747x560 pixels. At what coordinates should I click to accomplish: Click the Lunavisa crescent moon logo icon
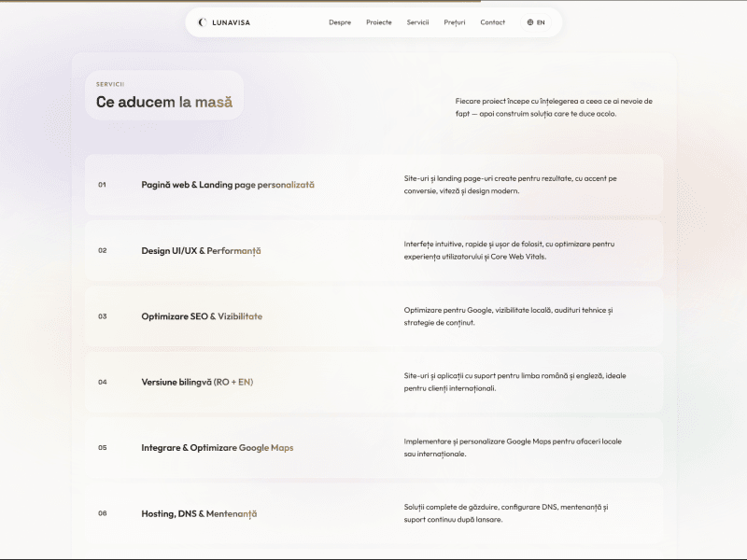coord(203,22)
